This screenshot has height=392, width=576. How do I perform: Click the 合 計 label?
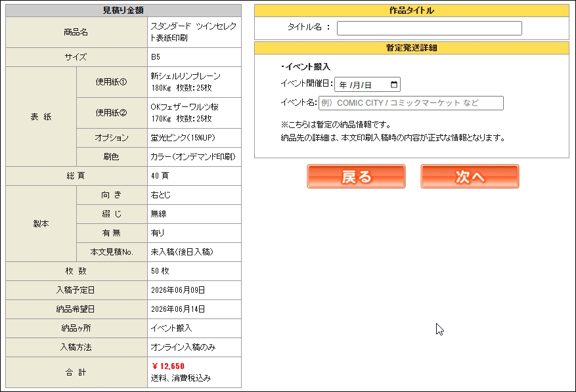point(76,372)
